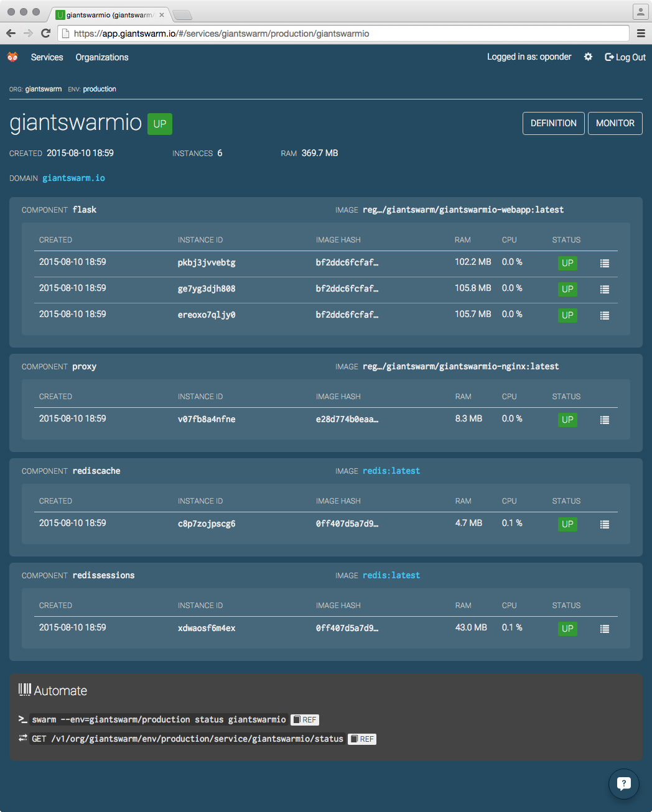Go forward with browser forward arrow
This screenshot has width=652, height=812.
click(28, 34)
